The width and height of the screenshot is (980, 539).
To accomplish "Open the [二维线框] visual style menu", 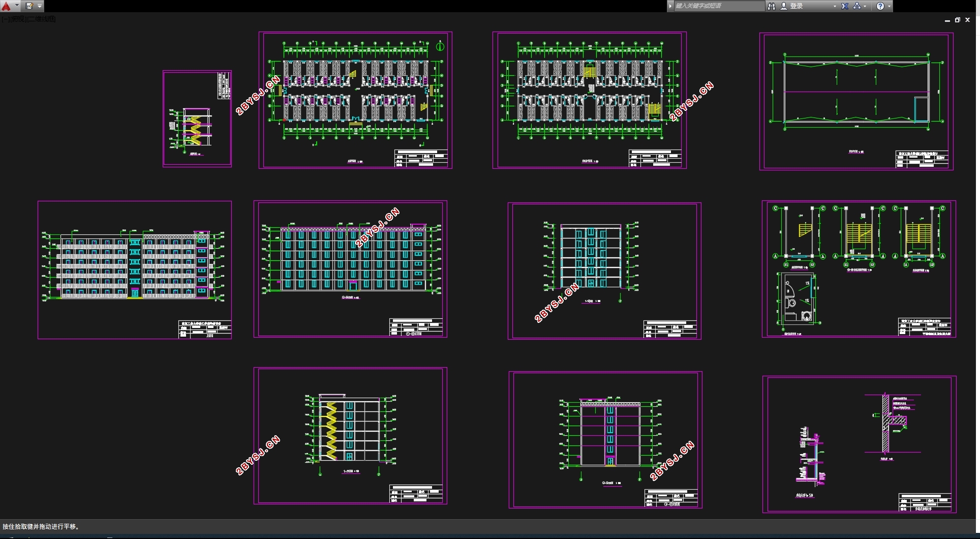I will (x=42, y=19).
